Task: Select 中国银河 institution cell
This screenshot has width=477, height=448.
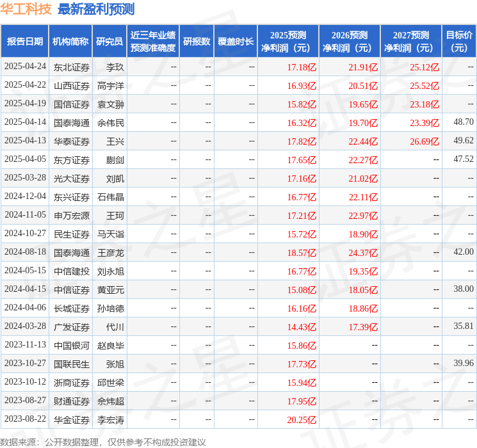Action: (72, 346)
